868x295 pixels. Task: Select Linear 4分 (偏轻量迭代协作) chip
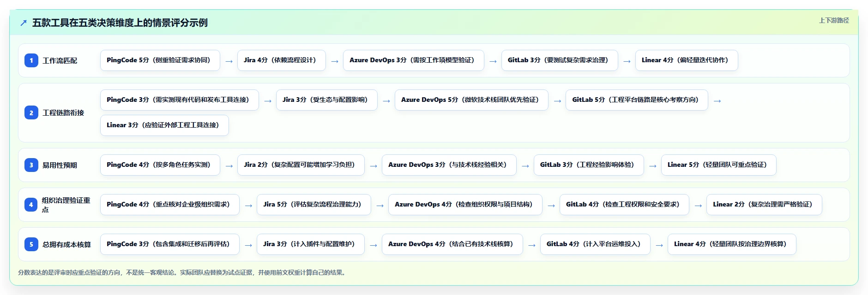[x=687, y=60]
